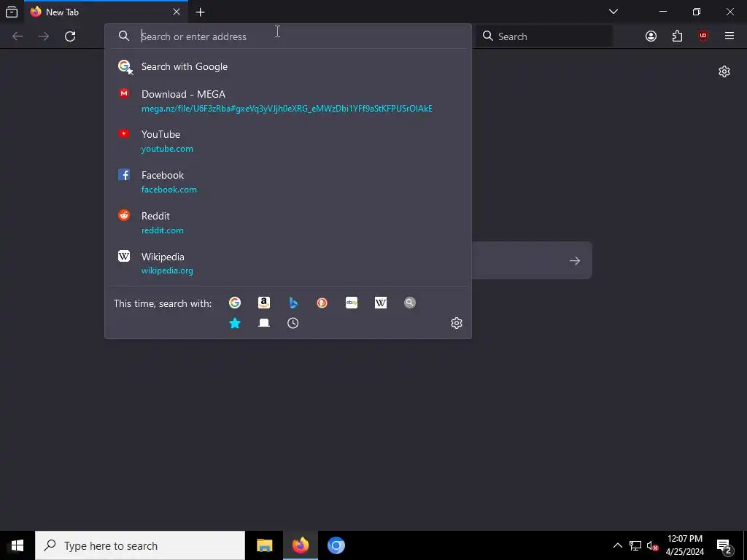Search this time with Amazon icon
This screenshot has height=560, width=747.
[264, 303]
